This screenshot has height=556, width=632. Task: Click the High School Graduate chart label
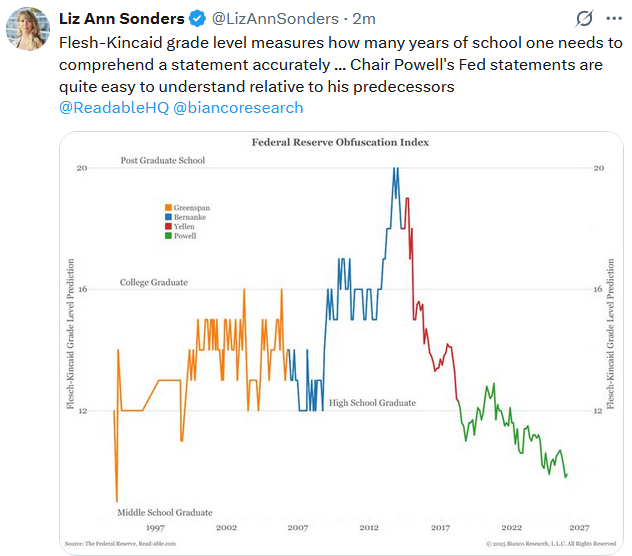click(372, 404)
